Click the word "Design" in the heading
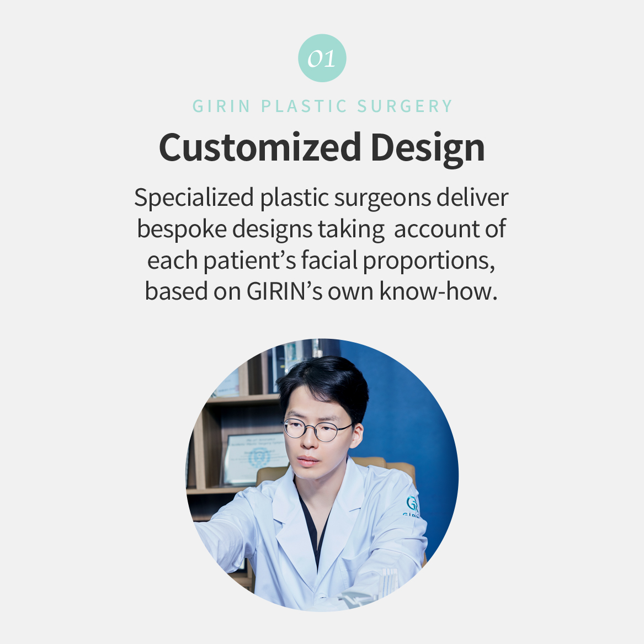This screenshot has width=644, height=644. tap(427, 147)
